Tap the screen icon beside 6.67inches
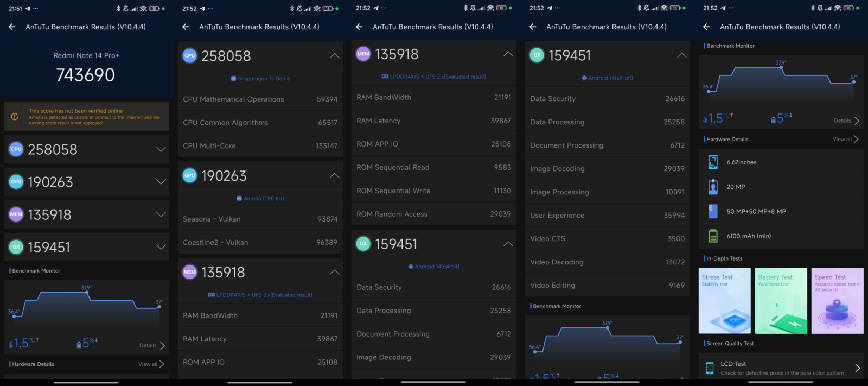The width and height of the screenshot is (868, 386). click(713, 162)
